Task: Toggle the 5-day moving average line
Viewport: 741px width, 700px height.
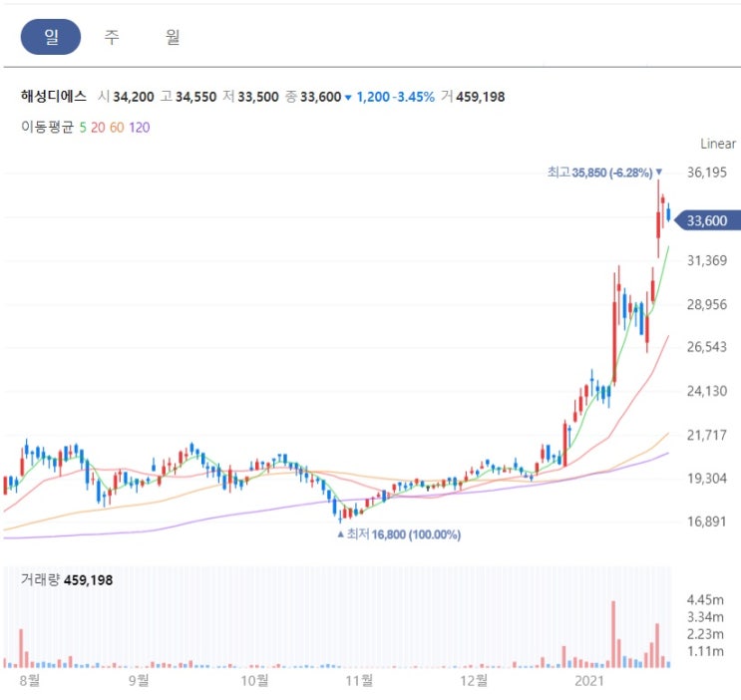Action: 83,128
